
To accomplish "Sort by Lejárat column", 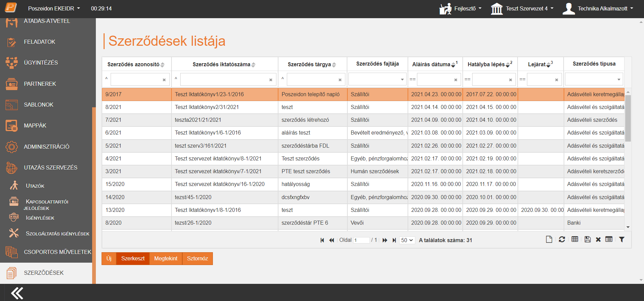I will (540, 64).
